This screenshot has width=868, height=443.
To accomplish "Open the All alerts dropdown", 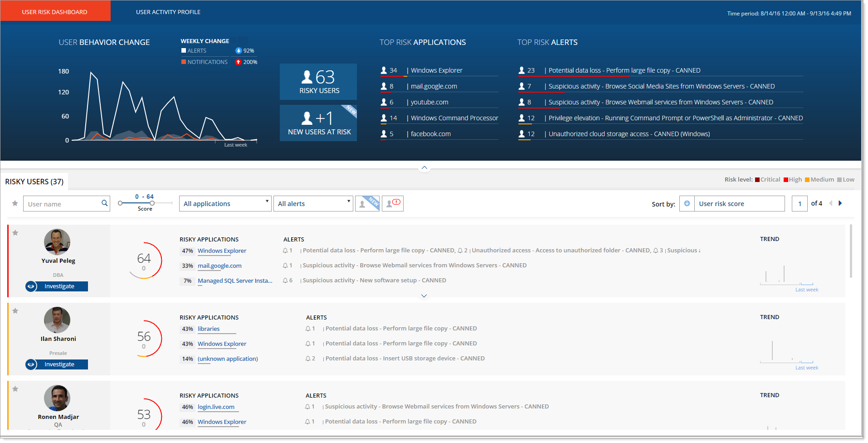I will [x=313, y=204].
